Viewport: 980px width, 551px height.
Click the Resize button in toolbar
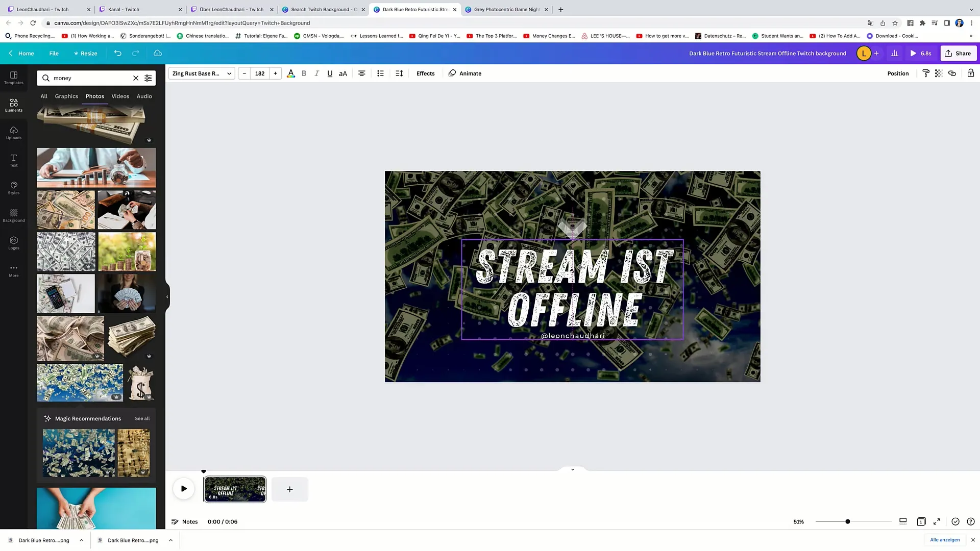88,53
